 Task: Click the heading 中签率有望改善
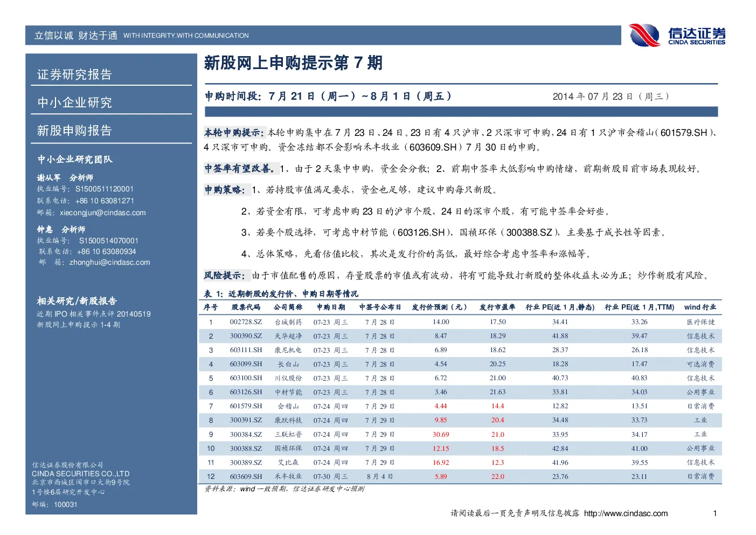click(240, 169)
